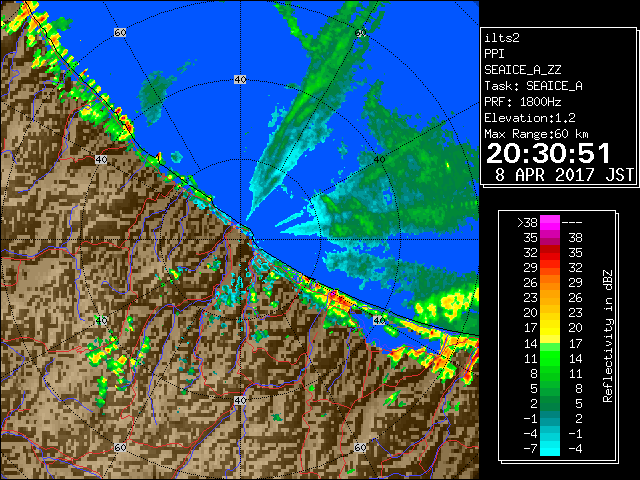Viewport: 640px width, 480px height.
Task: Select the northeast "60" range ring label
Action: 360,33
